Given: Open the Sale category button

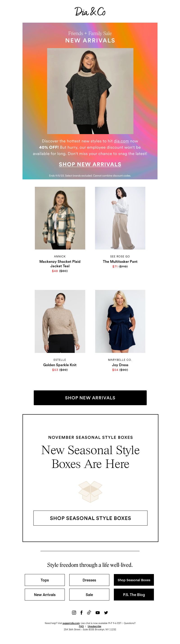Looking at the screenshot, I should [x=89, y=594].
